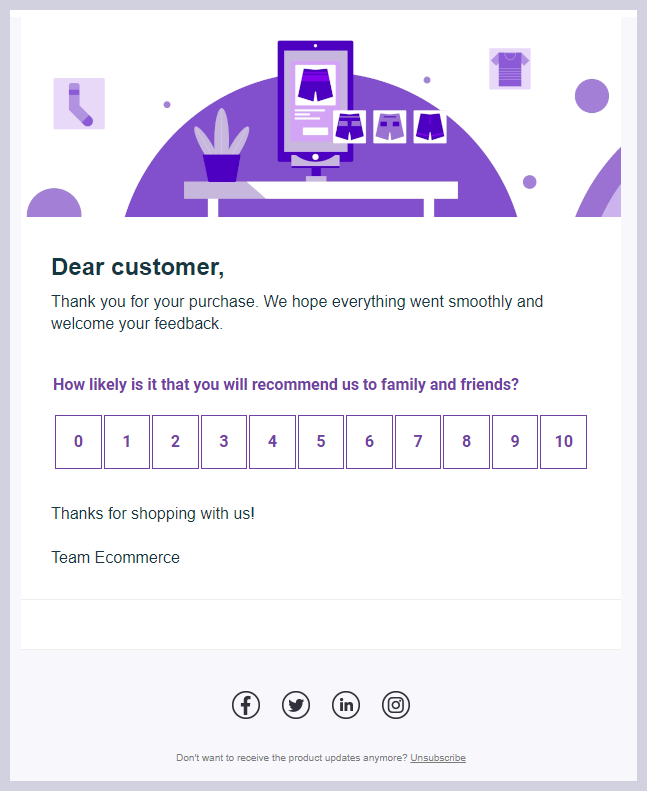Select the highest rating 10

(564, 442)
